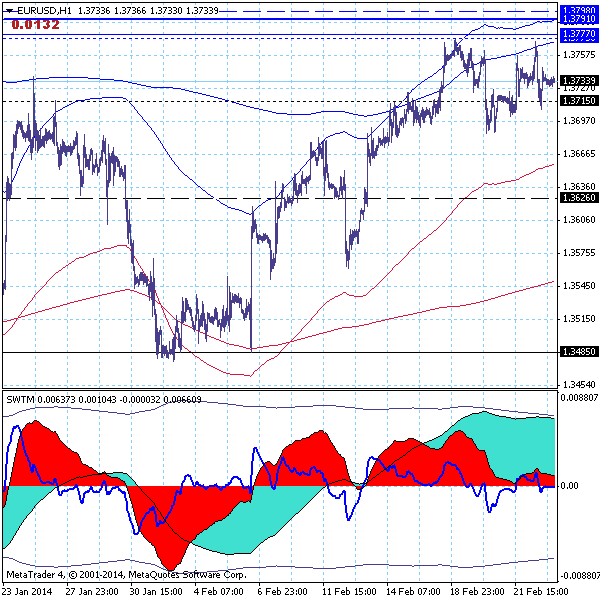The height and width of the screenshot is (600, 600).
Task: Click the 21 Feb 15:00 time label
Action: pos(541,592)
